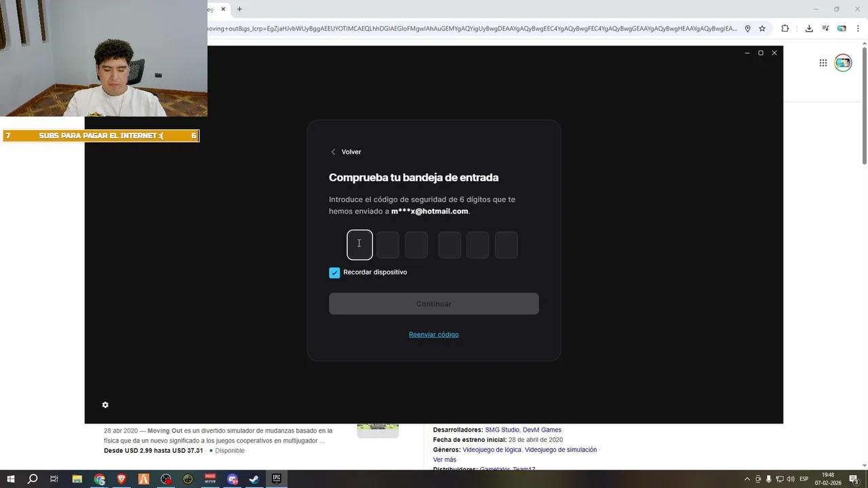Open Windows Task View
The width and height of the screenshot is (868, 488).
click(x=54, y=479)
